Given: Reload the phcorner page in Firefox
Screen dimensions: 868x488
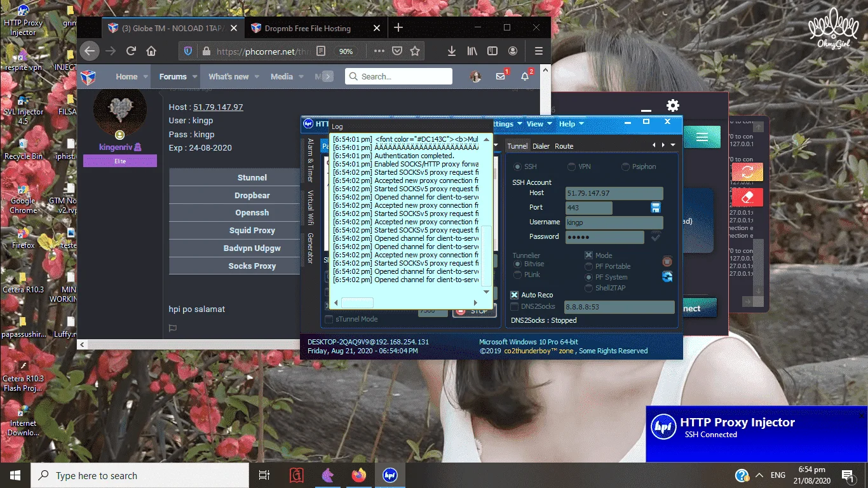Looking at the screenshot, I should [132, 51].
